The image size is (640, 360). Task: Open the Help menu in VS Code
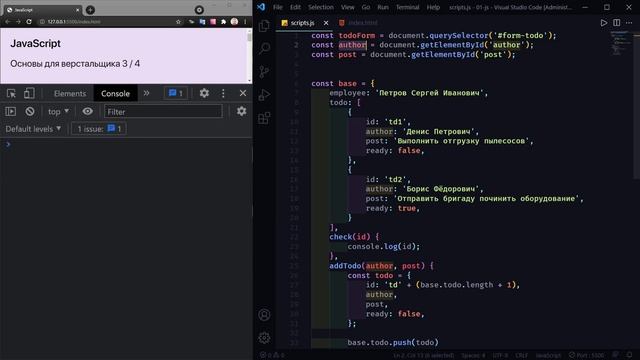pos(433,7)
